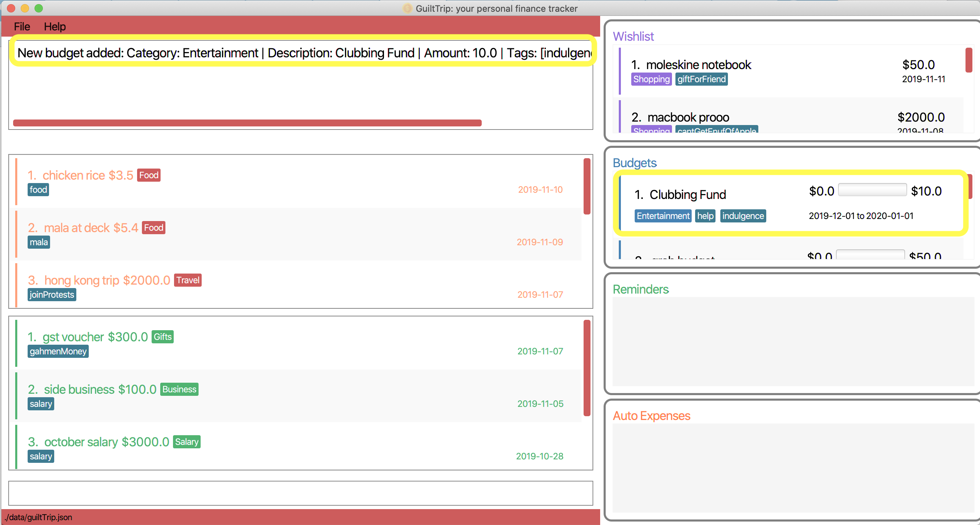The width and height of the screenshot is (980, 525).
Task: Click the Budgets panel heading
Action: click(635, 163)
